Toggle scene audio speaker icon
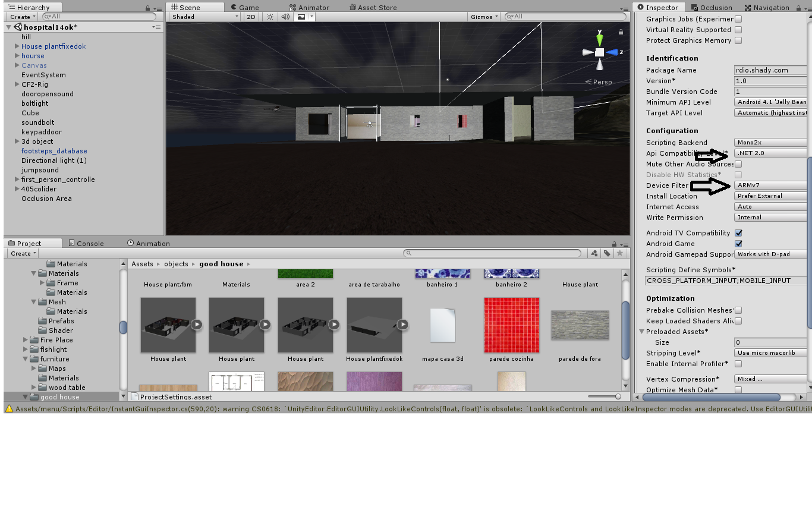The width and height of the screenshot is (812, 507). point(285,17)
